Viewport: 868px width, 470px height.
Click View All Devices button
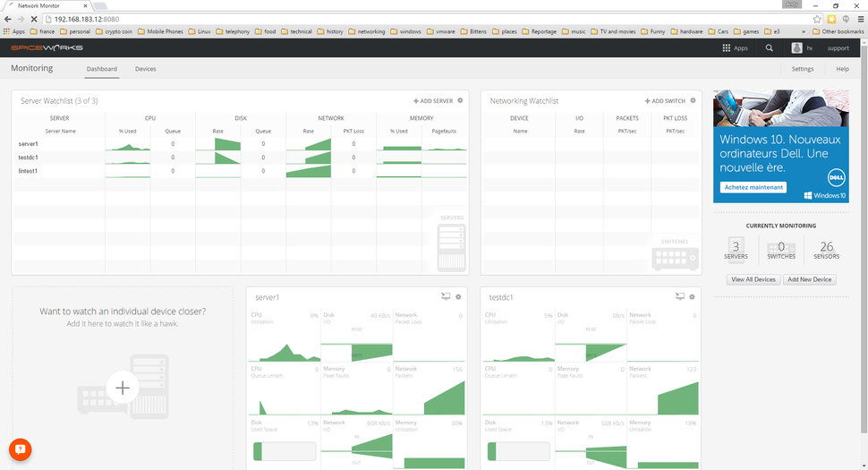pyautogui.click(x=753, y=279)
